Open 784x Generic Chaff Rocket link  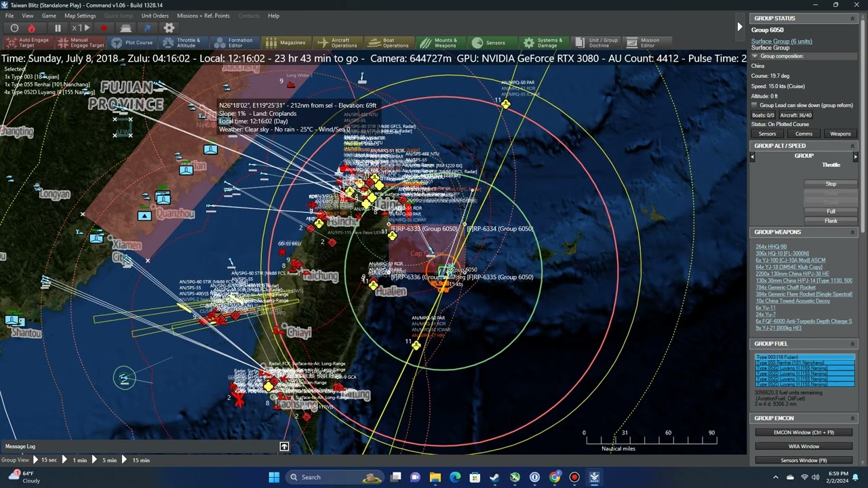pos(785,287)
